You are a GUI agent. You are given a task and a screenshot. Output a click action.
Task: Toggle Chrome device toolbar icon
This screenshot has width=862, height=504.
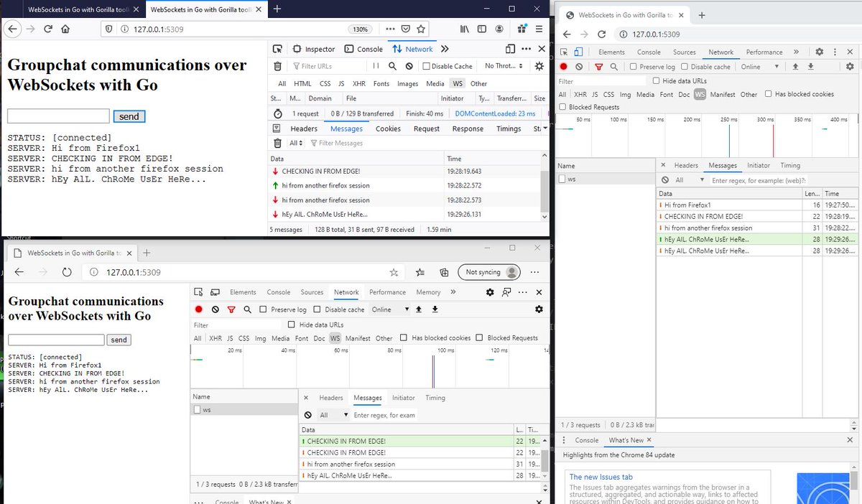point(579,52)
